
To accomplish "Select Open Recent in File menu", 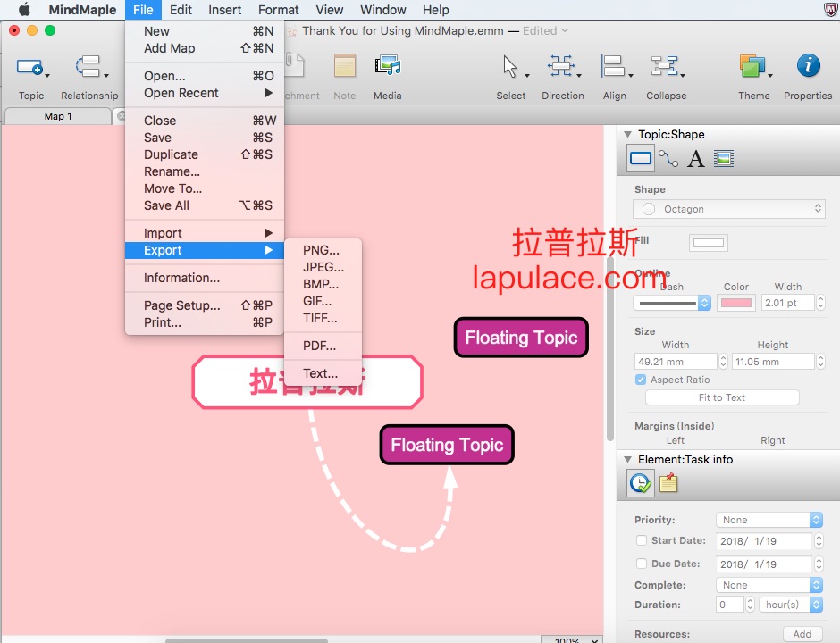I will [x=205, y=93].
